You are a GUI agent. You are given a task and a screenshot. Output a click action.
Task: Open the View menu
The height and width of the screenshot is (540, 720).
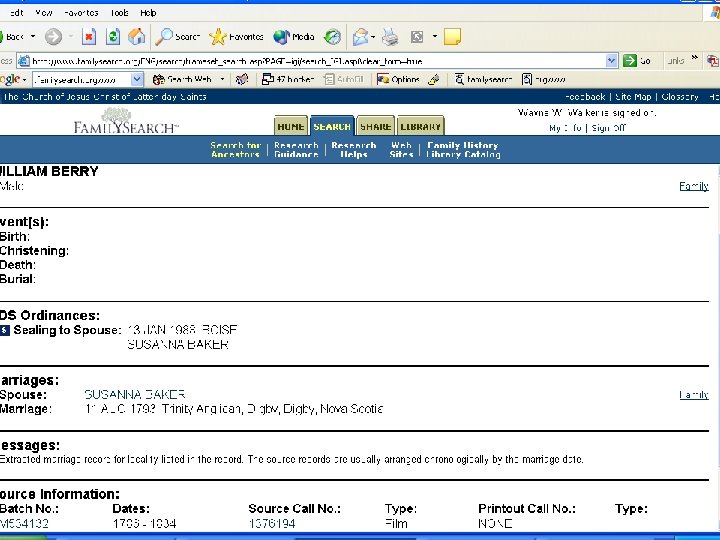pos(44,13)
